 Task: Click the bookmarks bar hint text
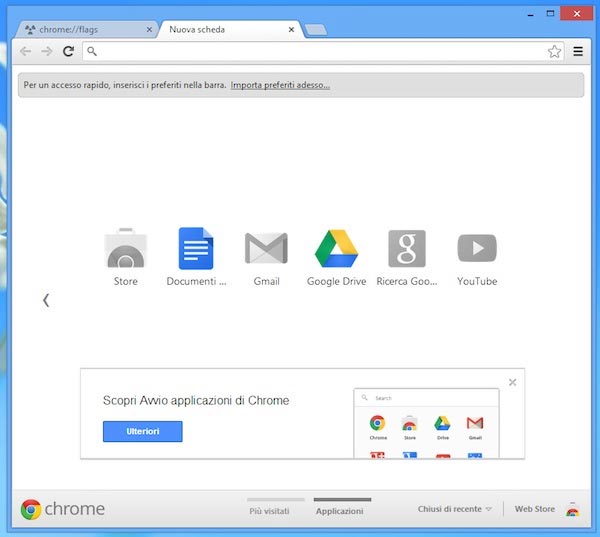coord(125,85)
